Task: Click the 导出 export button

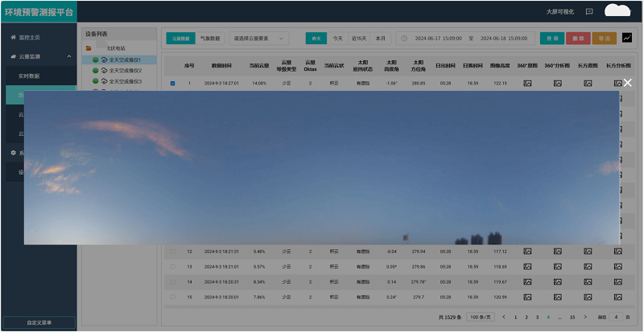Action: pyautogui.click(x=603, y=38)
